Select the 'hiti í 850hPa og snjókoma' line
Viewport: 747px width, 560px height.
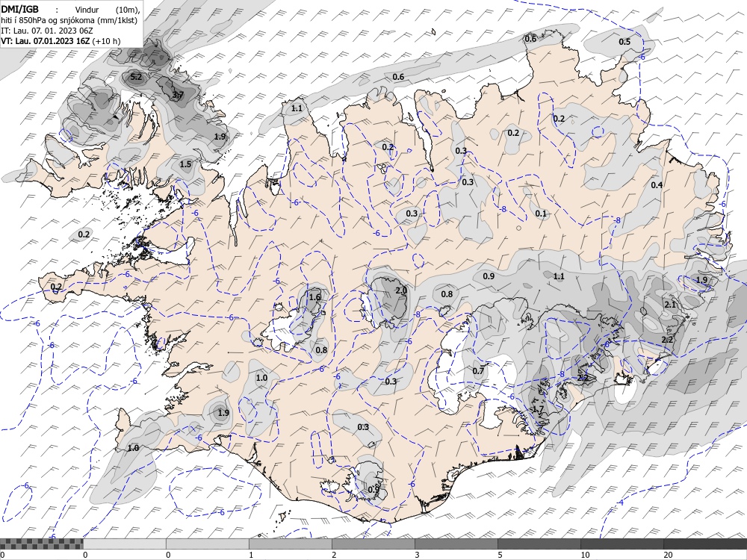[x=69, y=20]
